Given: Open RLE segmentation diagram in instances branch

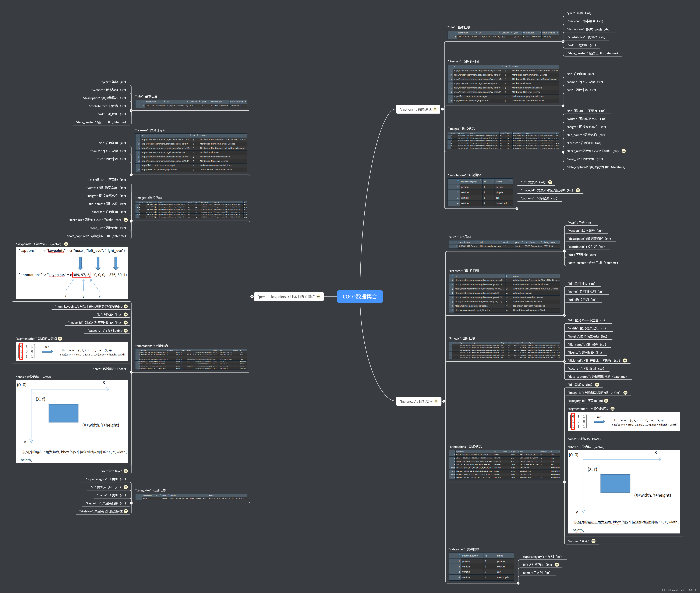Looking at the screenshot, I should (x=624, y=422).
